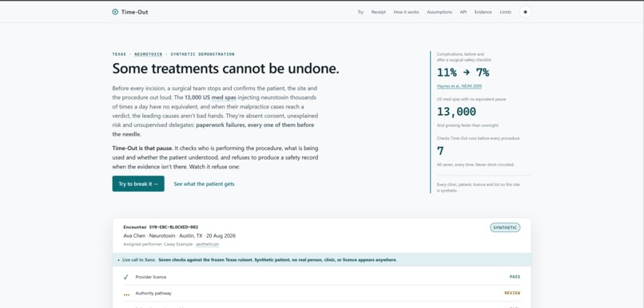The height and width of the screenshot is (308, 644).
Task: Click the underlined med spas term
Action: coord(224,97)
